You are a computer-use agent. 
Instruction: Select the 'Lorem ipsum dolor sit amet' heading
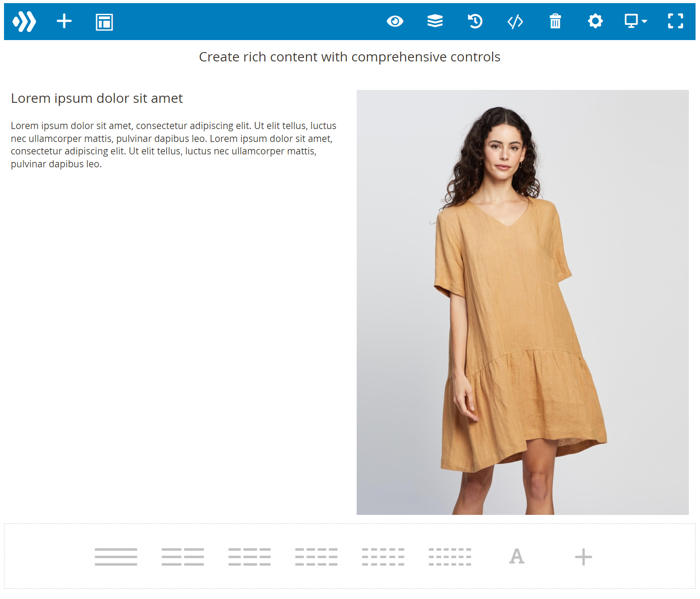[x=97, y=98]
